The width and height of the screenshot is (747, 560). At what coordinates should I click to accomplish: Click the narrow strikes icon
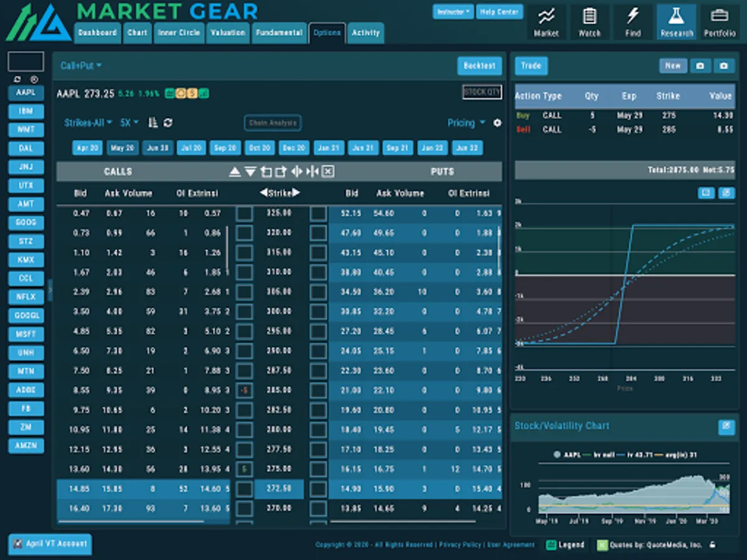tap(312, 172)
